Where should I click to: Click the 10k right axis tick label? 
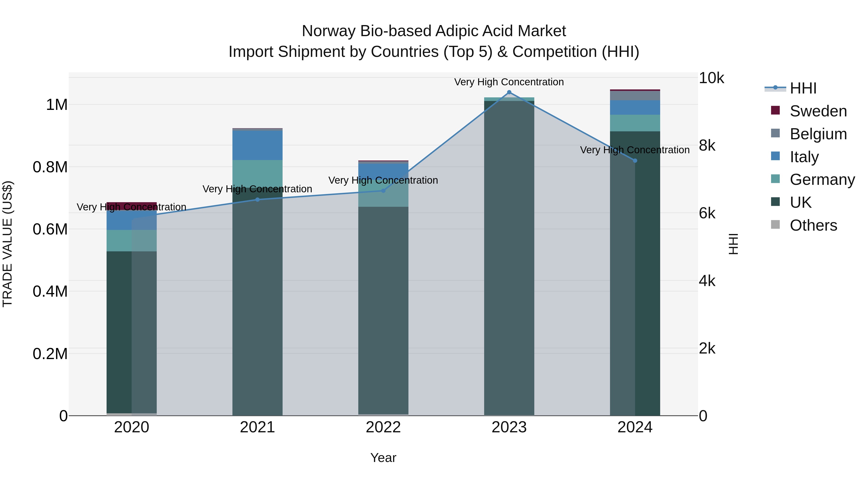tap(711, 78)
